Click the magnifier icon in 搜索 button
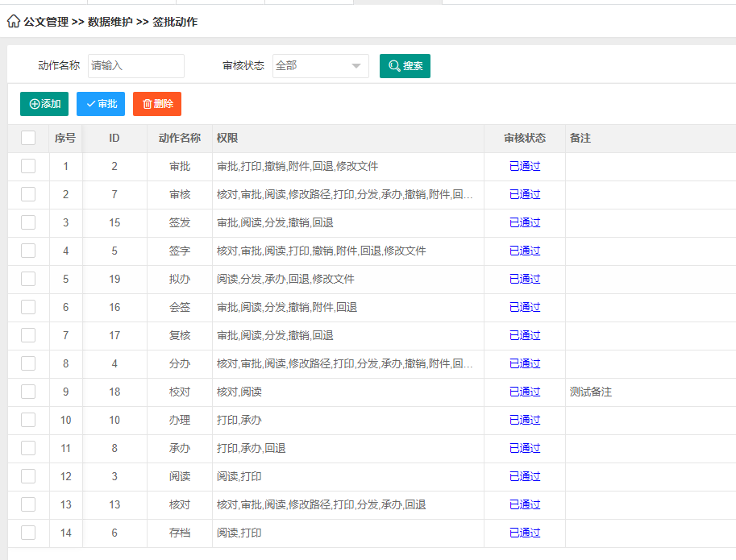This screenshot has height=560, width=736. point(394,66)
